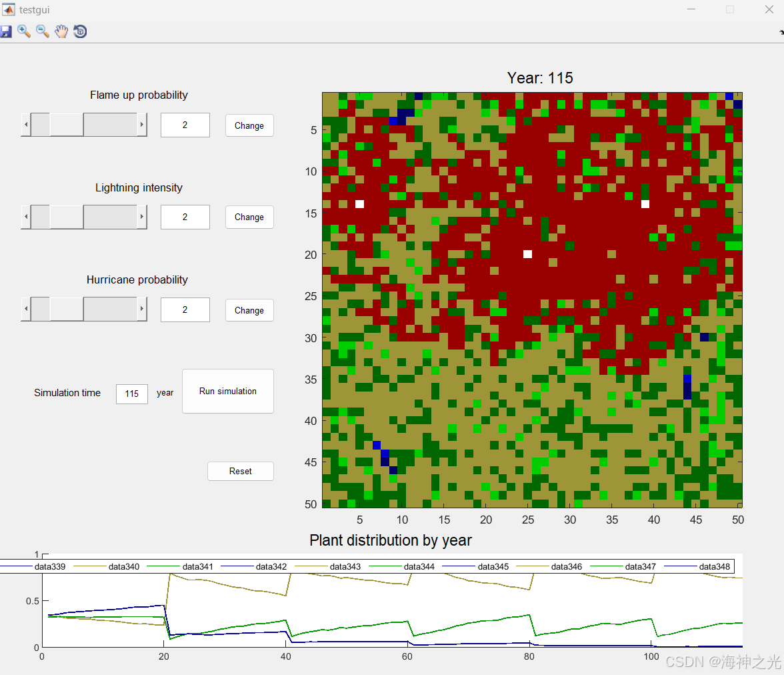The image size is (784, 675).
Task: Click right arrow of Lightning intensity slider
Action: (x=142, y=217)
